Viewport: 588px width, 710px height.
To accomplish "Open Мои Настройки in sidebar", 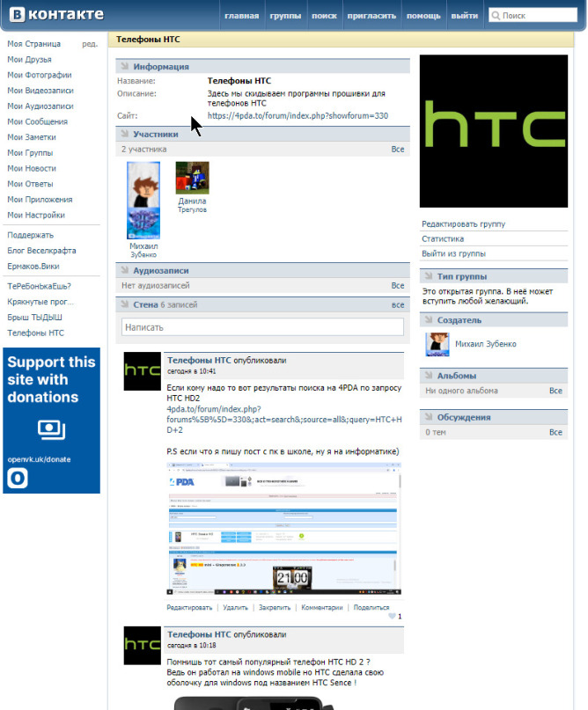I will point(36,215).
